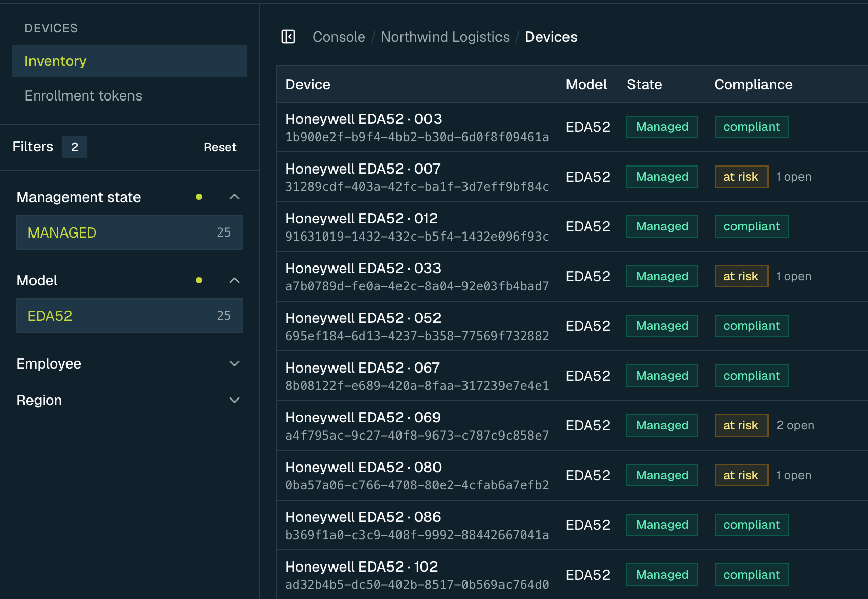Open device Honeywell EDA52 · 007
The width and height of the screenshot is (868, 599).
pos(363,169)
